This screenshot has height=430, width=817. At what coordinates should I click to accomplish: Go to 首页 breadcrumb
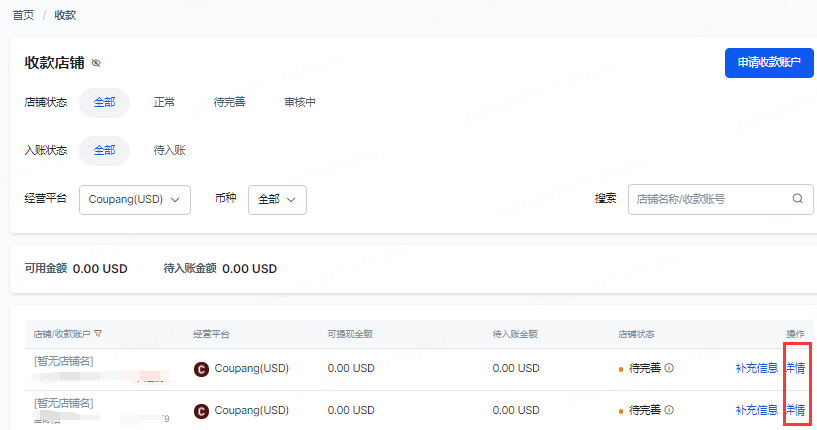pos(23,15)
